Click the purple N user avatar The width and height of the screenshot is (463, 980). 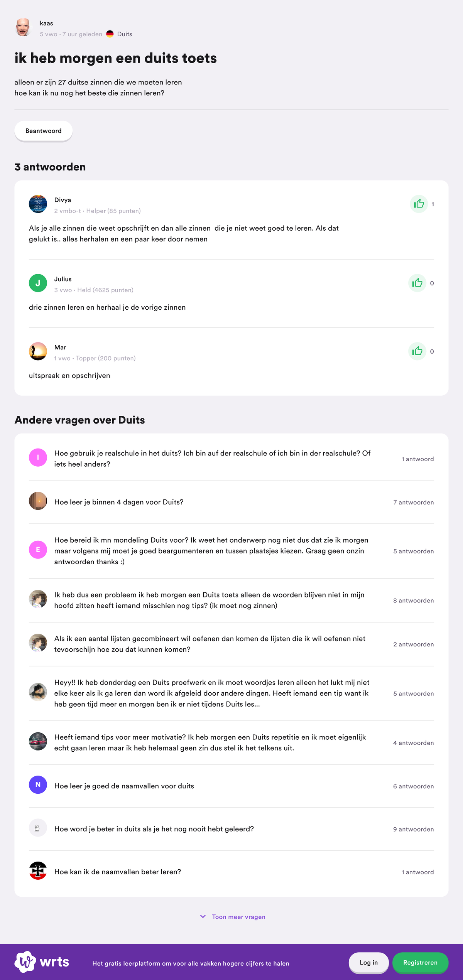click(x=38, y=784)
